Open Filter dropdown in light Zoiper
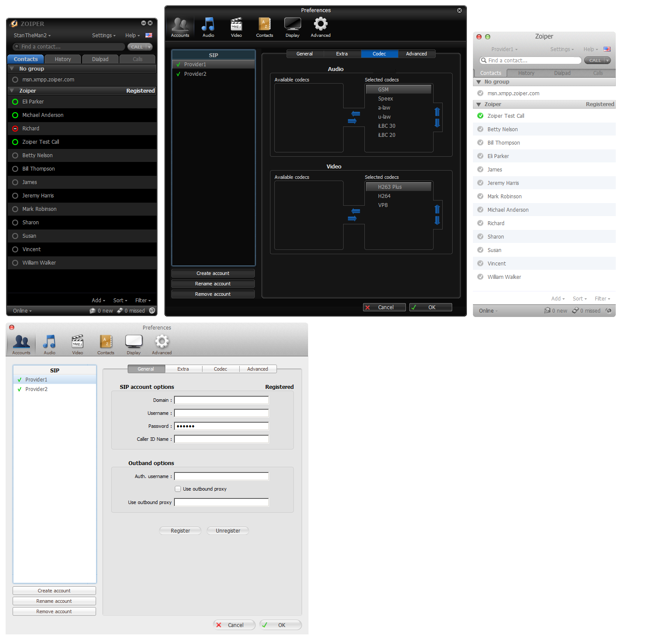Image resolution: width=672 pixels, height=640 pixels. click(x=602, y=299)
